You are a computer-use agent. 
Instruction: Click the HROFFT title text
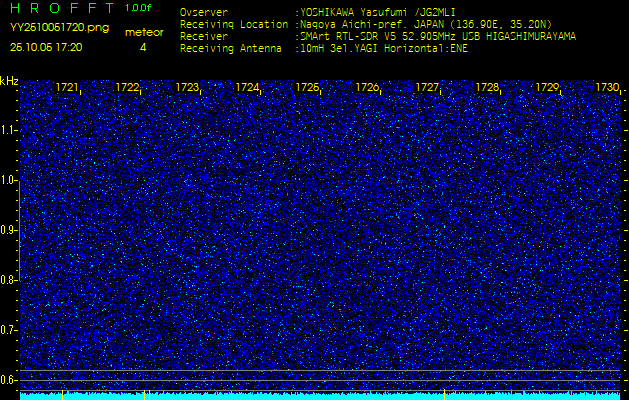click(62, 8)
